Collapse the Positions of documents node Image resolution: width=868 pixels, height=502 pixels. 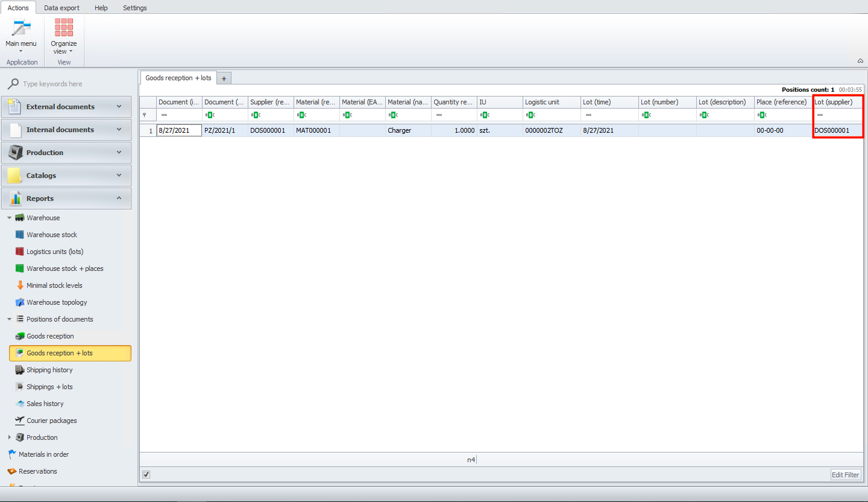9,319
